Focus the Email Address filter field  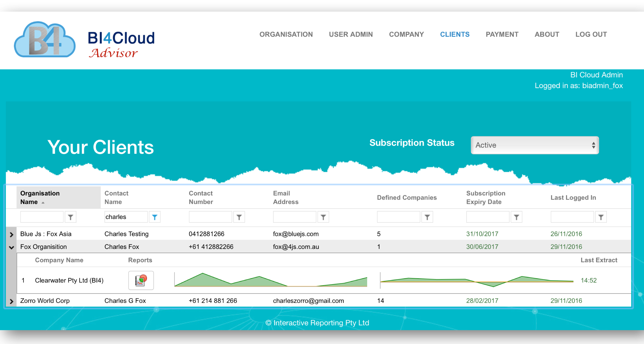coord(294,217)
